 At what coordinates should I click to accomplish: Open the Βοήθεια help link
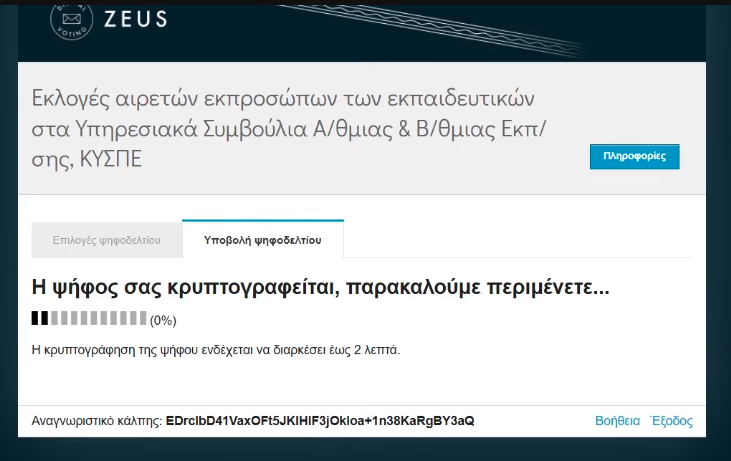tap(617, 421)
